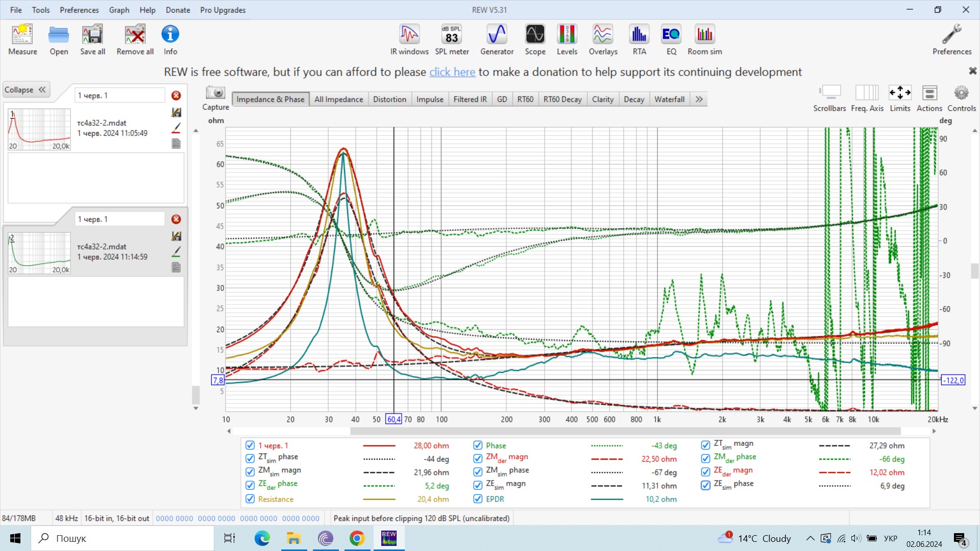Edit the first measurement name field
Screen dimensions: 980x551
coord(120,95)
